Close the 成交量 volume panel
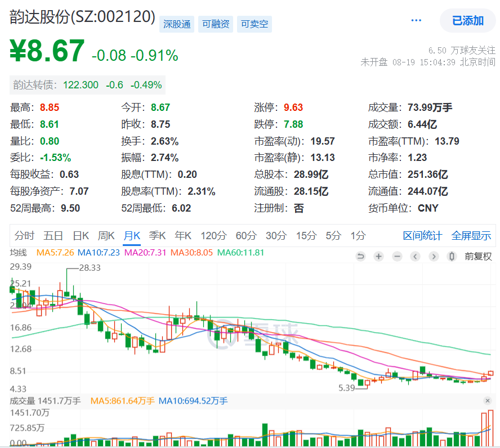 487,401
